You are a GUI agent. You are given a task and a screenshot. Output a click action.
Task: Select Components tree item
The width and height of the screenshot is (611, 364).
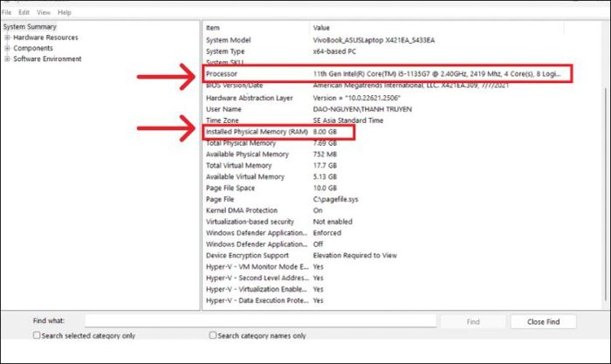click(x=33, y=48)
